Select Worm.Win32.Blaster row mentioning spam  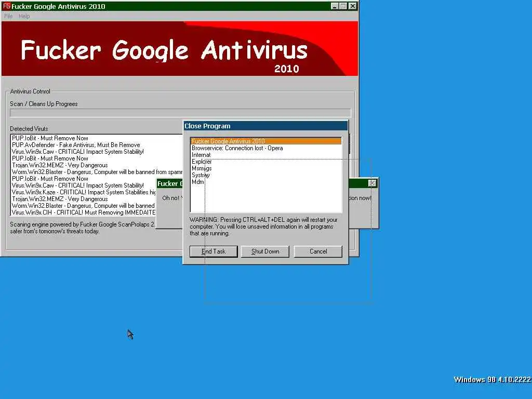click(x=97, y=172)
